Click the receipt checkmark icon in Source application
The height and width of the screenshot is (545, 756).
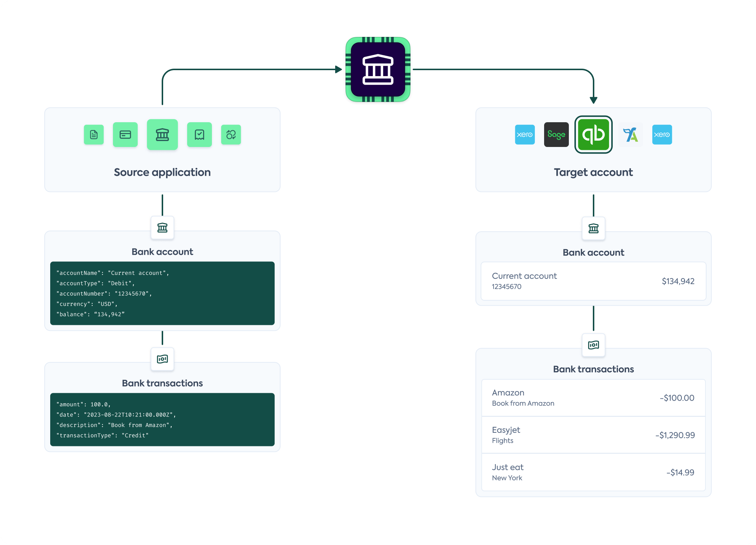(x=199, y=134)
